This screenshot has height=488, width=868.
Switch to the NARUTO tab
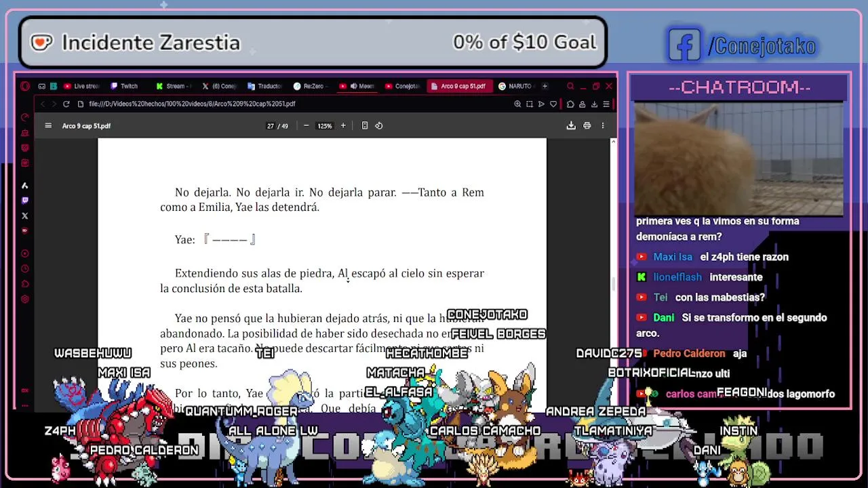pos(515,86)
